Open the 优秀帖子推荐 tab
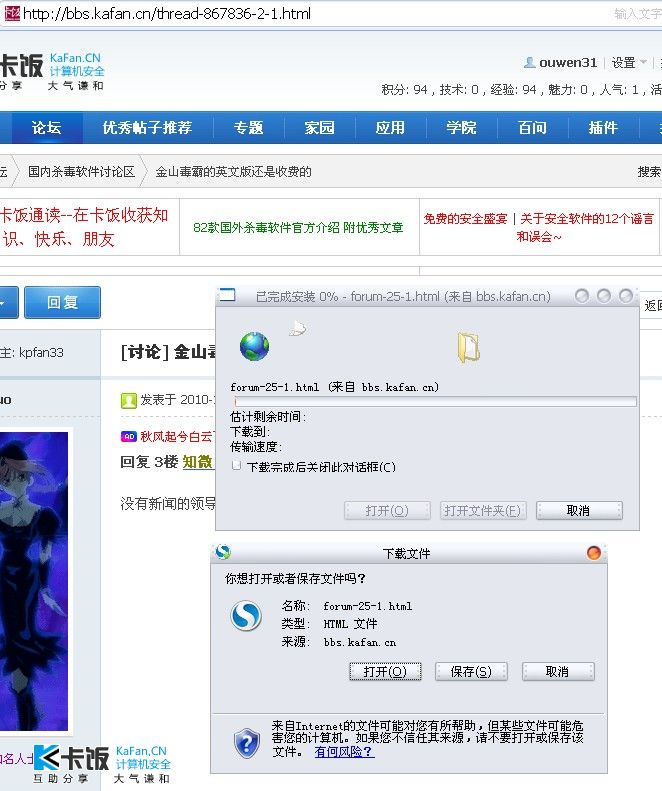 [x=147, y=128]
